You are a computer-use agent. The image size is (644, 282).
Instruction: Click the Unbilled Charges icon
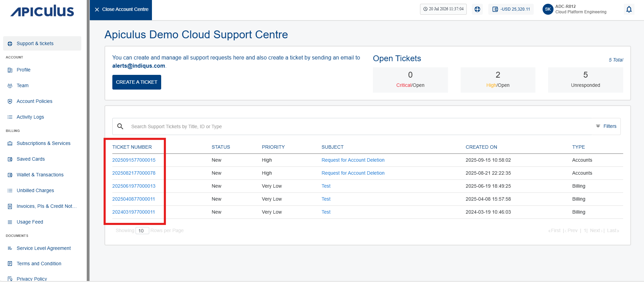click(x=10, y=191)
